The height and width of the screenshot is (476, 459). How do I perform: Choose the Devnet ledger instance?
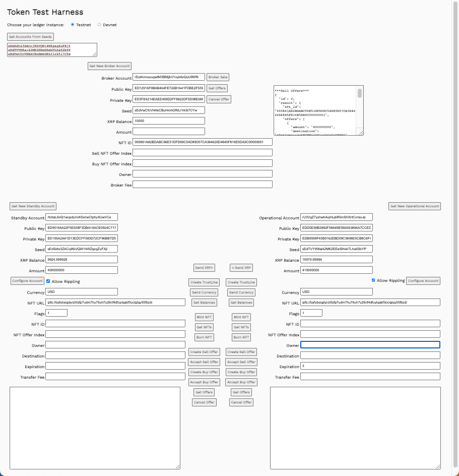pyautogui.click(x=99, y=25)
